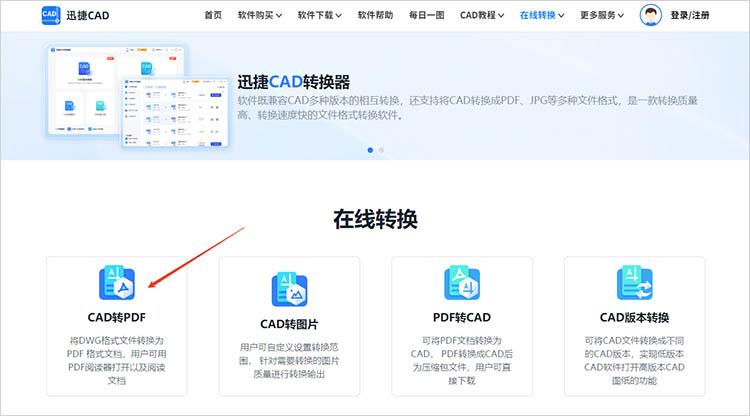Click the 迅捷CAD logo icon
750x416 pixels.
click(x=51, y=15)
